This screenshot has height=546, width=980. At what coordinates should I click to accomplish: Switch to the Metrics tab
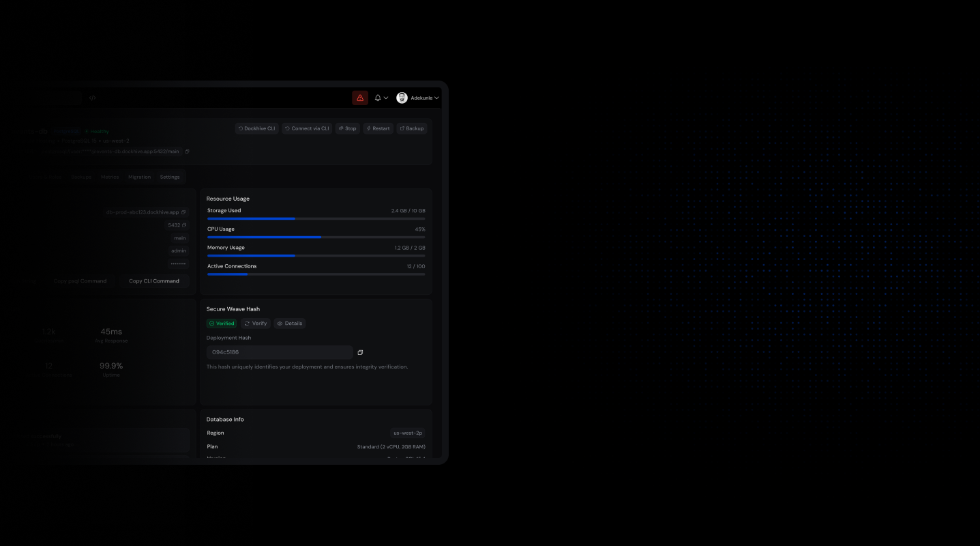pyautogui.click(x=109, y=177)
